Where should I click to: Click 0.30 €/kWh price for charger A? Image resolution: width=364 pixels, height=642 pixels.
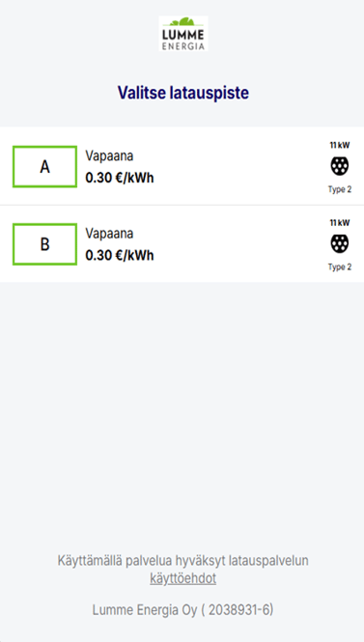[120, 178]
